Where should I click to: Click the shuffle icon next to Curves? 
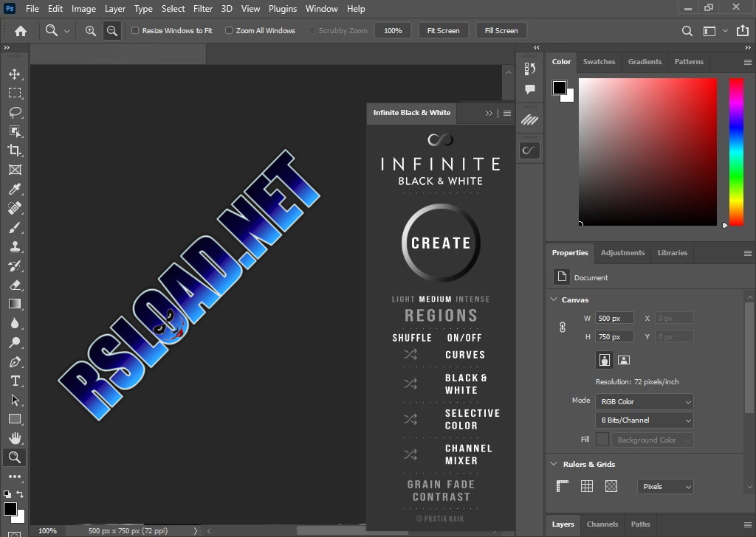pos(410,354)
